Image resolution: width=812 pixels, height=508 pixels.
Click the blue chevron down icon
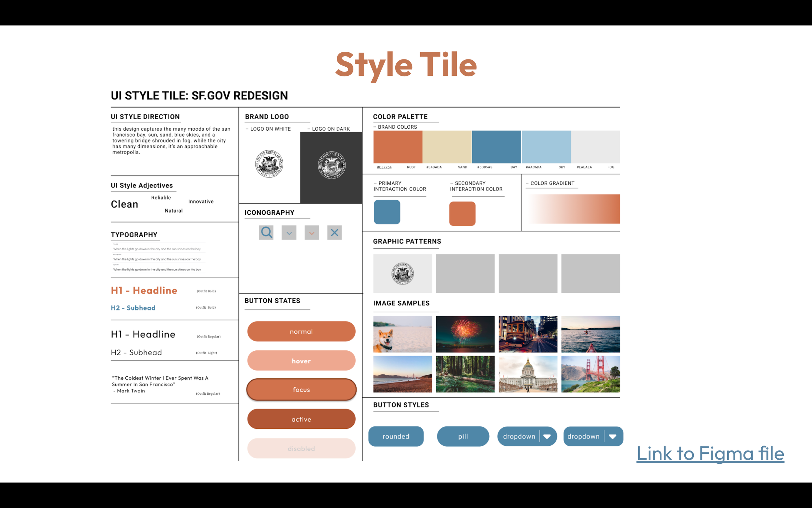click(289, 232)
